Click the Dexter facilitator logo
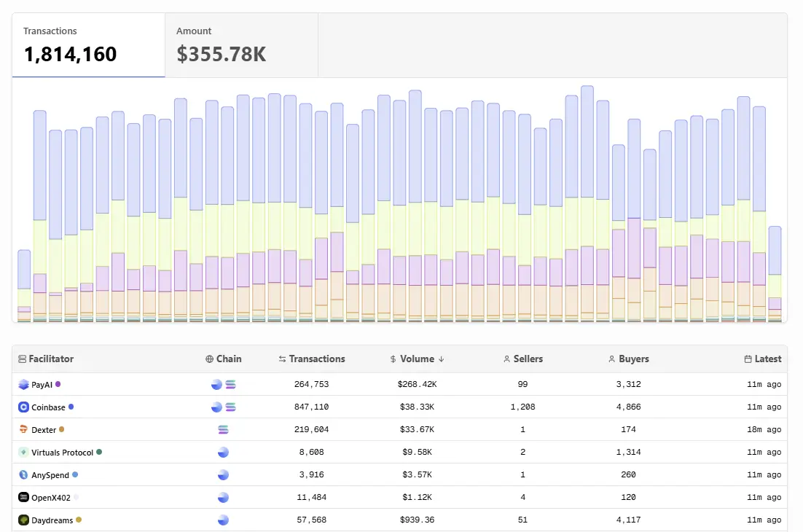The height and width of the screenshot is (532, 803). [24, 430]
